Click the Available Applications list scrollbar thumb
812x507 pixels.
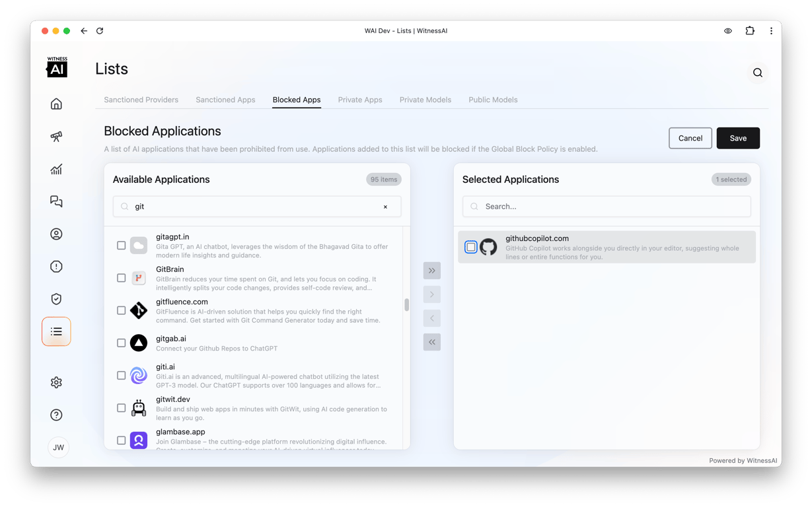pyautogui.click(x=406, y=305)
